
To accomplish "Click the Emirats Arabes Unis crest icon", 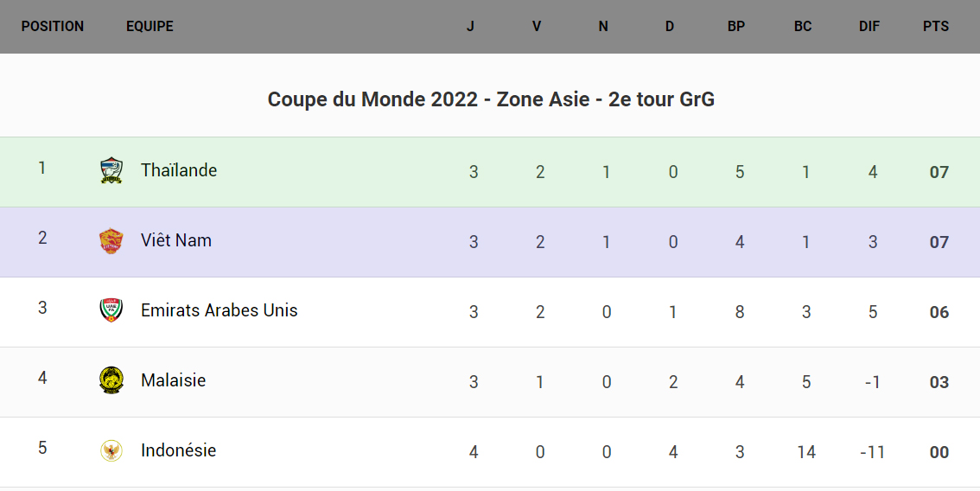I will 111,310.
